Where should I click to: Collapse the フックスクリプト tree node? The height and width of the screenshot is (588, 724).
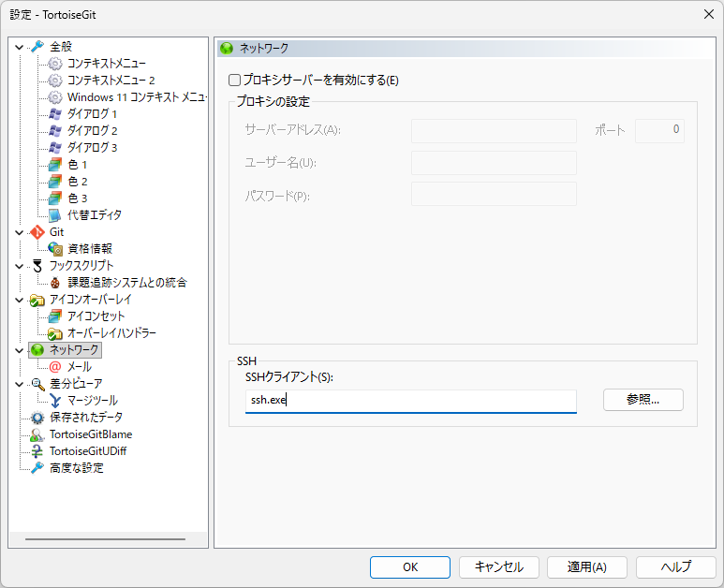pyautogui.click(x=19, y=266)
